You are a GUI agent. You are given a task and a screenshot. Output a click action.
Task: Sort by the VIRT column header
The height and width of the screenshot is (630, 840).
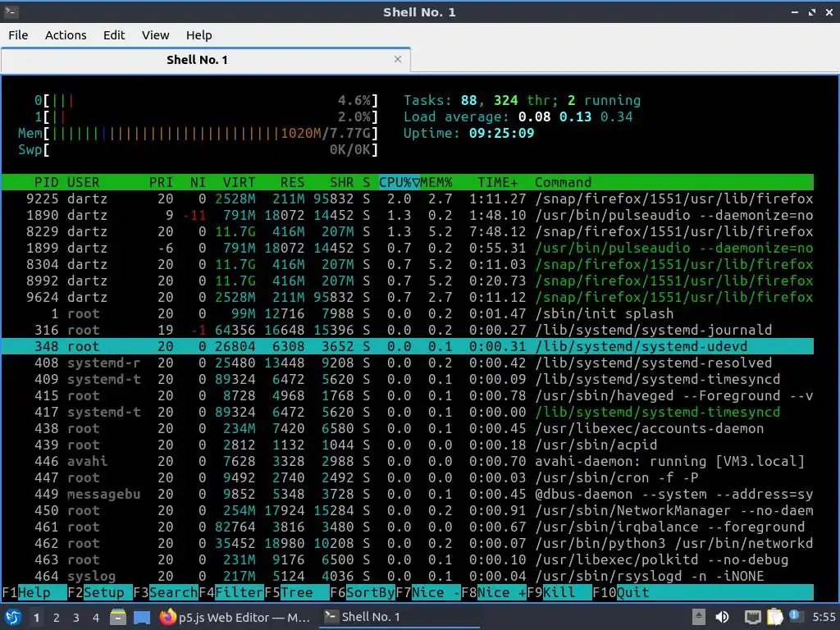[x=239, y=182]
